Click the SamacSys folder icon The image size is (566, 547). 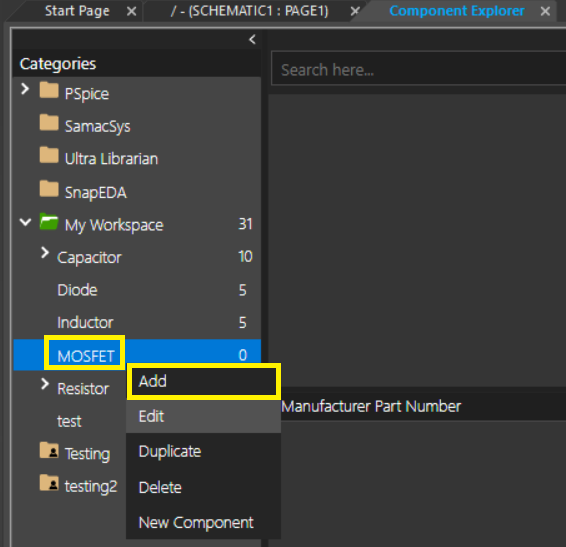pos(49,122)
